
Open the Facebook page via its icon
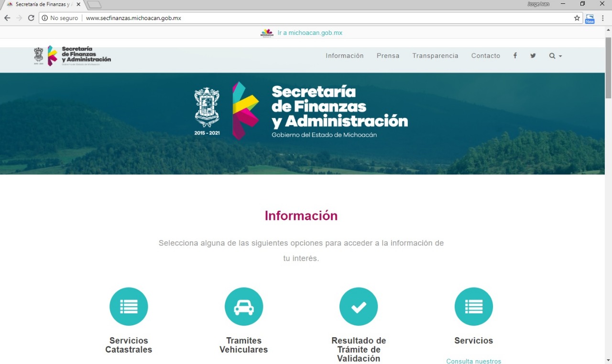(x=515, y=56)
